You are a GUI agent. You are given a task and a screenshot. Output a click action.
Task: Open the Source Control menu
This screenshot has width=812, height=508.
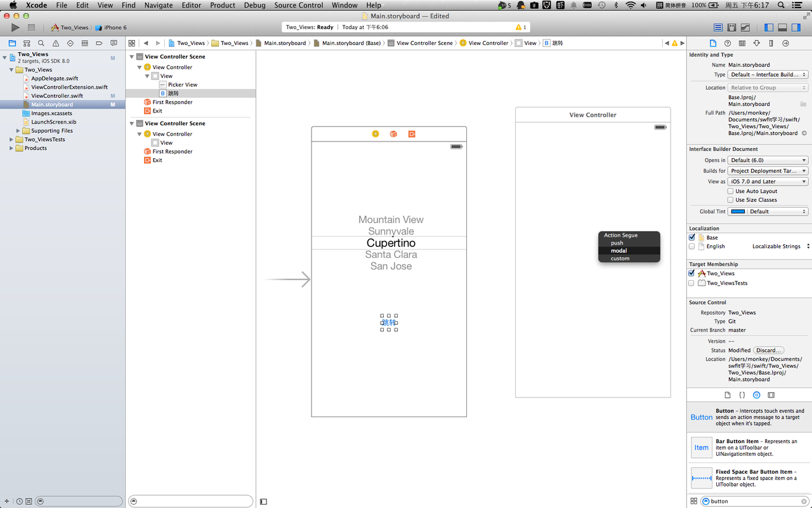(299, 5)
